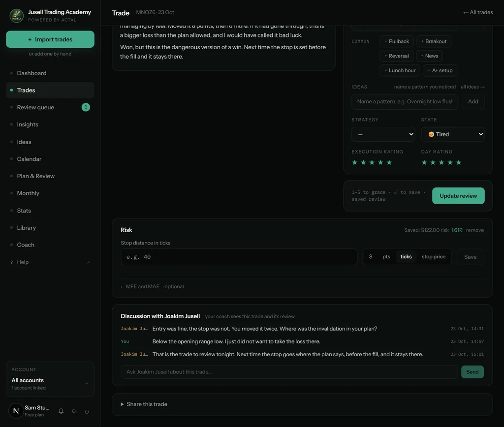Open the Strategy dropdown
Viewport: 504px width, 427px height.
tap(383, 134)
